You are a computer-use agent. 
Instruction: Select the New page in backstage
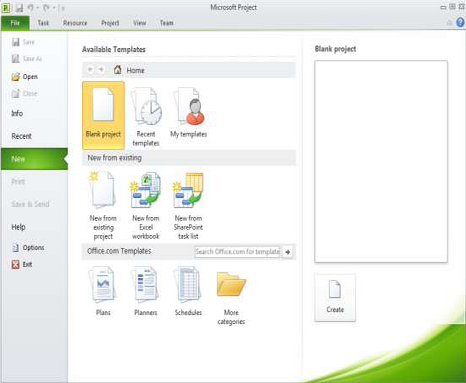pyautogui.click(x=34, y=159)
